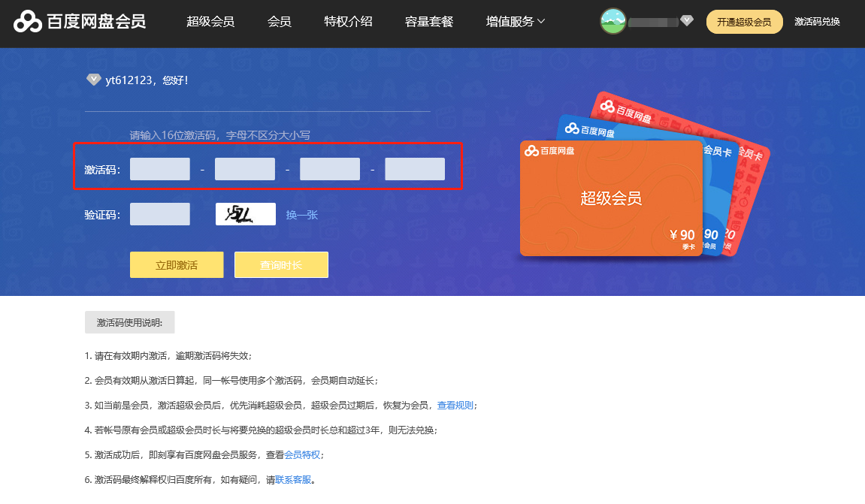Screen dimensions: 865x504
Task: Open the 超级会员 navigation tab
Action: 210,22
